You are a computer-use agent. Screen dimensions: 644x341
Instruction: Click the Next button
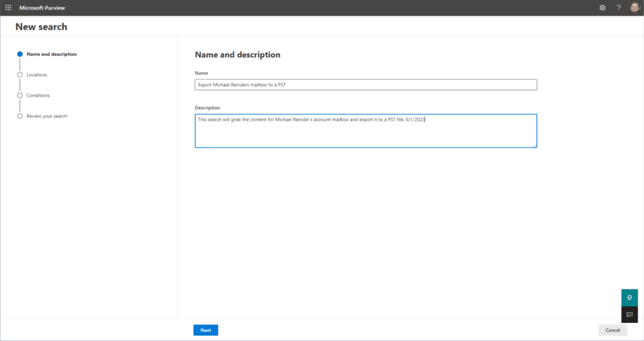click(206, 330)
